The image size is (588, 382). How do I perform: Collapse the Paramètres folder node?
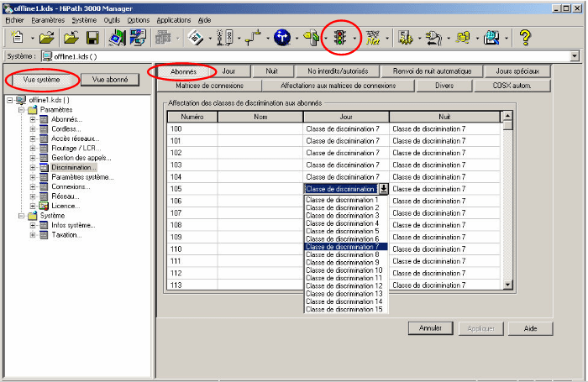(x=21, y=109)
